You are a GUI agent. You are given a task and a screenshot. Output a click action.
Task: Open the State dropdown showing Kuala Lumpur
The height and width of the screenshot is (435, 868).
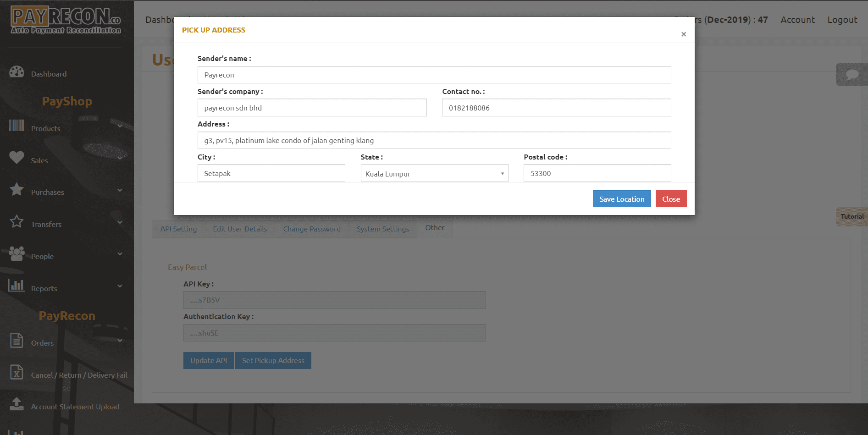coord(434,173)
